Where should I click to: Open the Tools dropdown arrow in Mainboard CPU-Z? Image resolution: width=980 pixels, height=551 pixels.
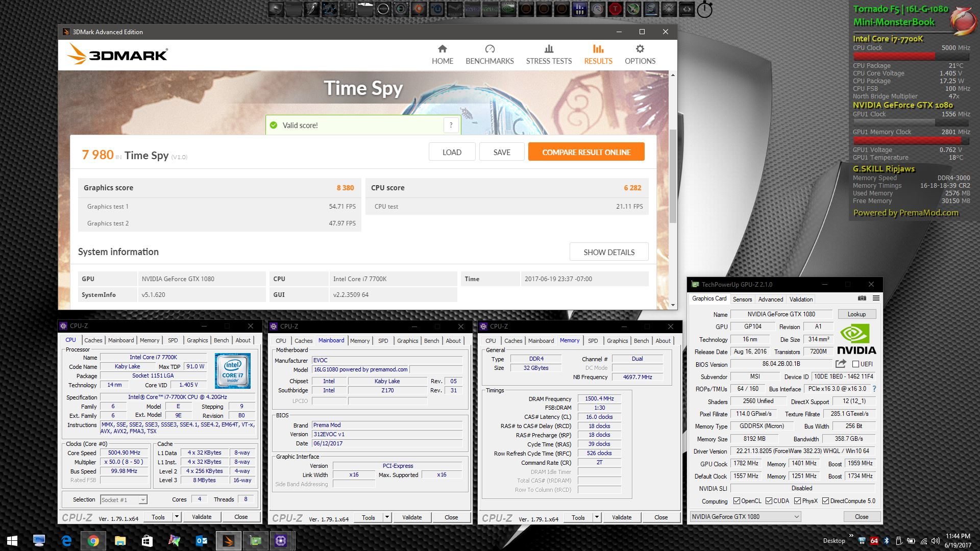387,517
